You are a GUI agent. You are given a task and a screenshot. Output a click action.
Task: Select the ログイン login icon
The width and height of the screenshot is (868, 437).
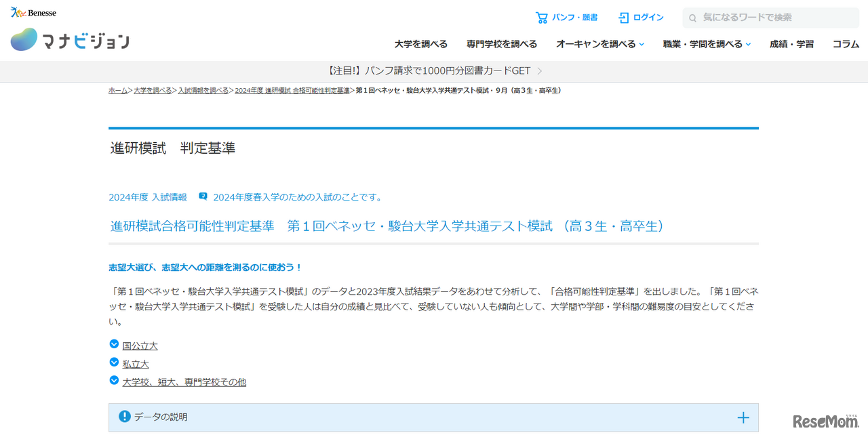622,17
